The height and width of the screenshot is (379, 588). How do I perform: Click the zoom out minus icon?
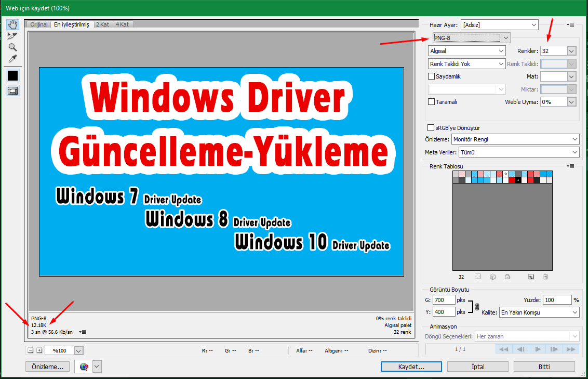click(30, 350)
